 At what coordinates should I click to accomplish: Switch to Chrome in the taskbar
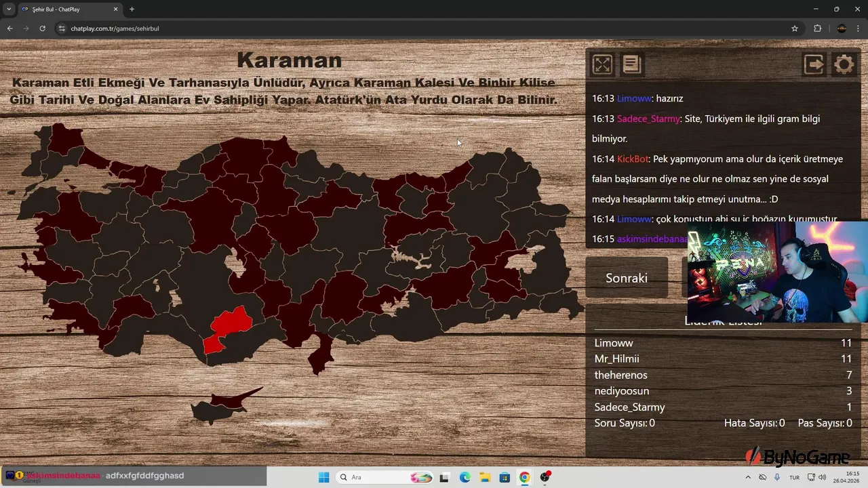pos(525,477)
